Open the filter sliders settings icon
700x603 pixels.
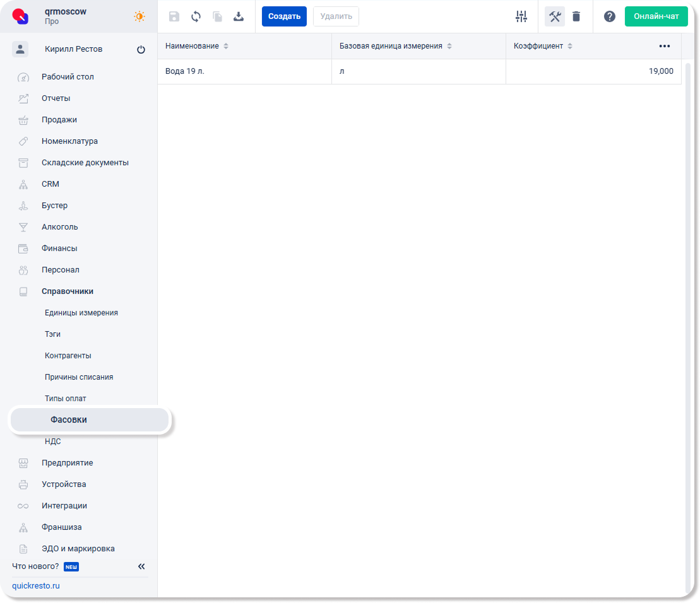tap(521, 16)
